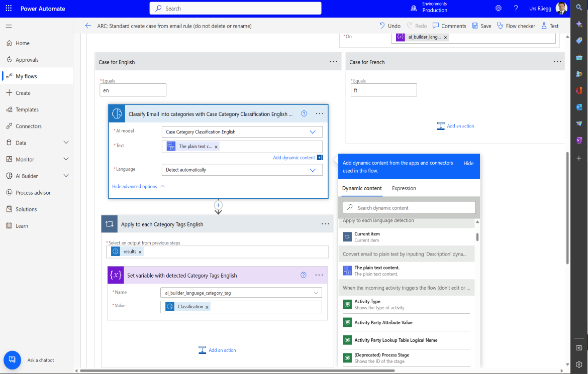This screenshot has height=374, width=588.
Task: Open the help question mark in header
Action: coord(516,8)
